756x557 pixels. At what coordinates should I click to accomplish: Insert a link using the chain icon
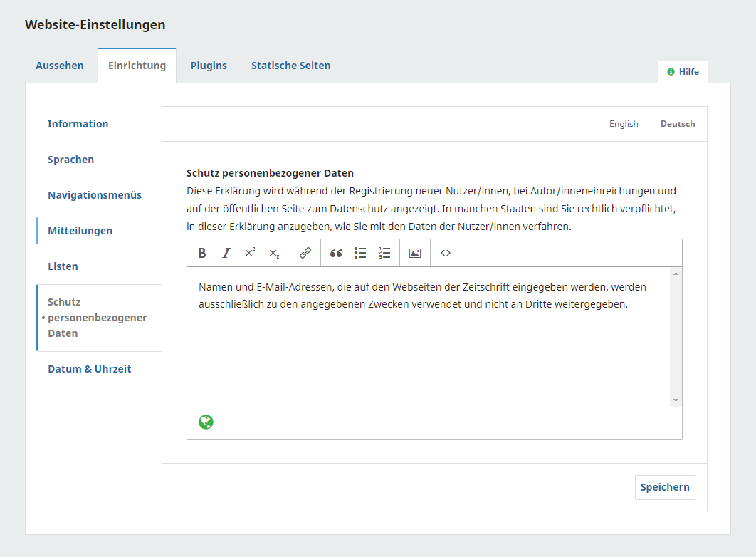[305, 253]
